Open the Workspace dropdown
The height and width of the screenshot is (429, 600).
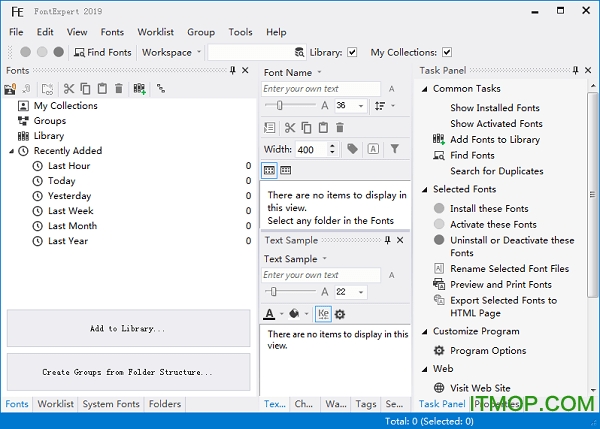point(171,52)
